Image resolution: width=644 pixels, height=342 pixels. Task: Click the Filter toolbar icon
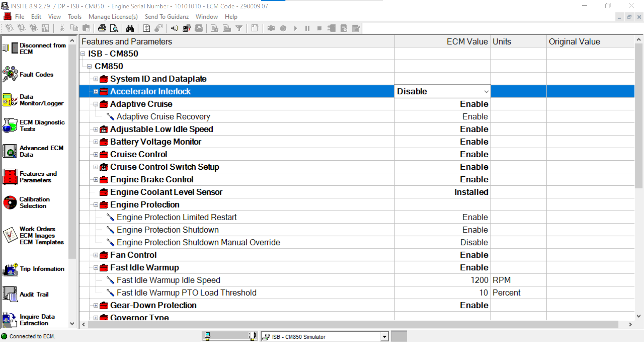coord(239,28)
